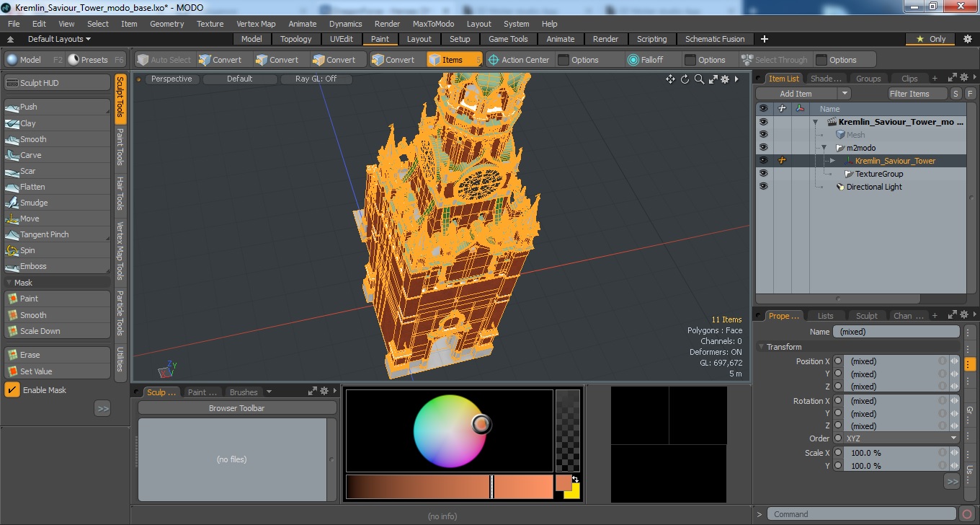Choose the mask Paint tool
980x525 pixels.
(57, 299)
